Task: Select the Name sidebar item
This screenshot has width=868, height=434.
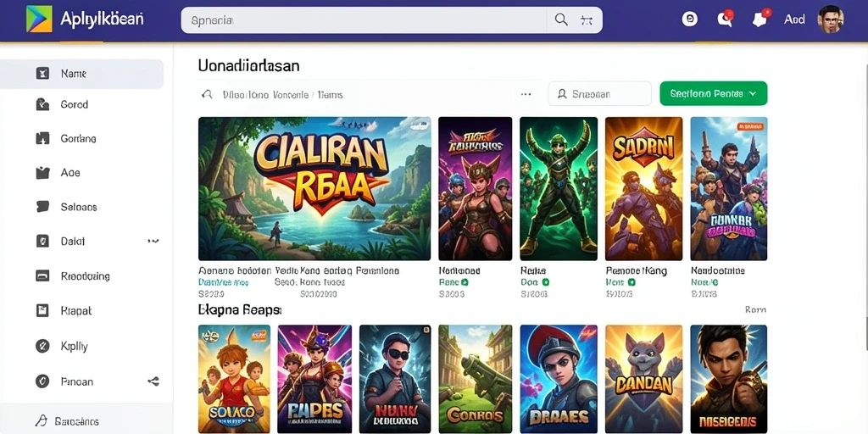Action: 82,74
